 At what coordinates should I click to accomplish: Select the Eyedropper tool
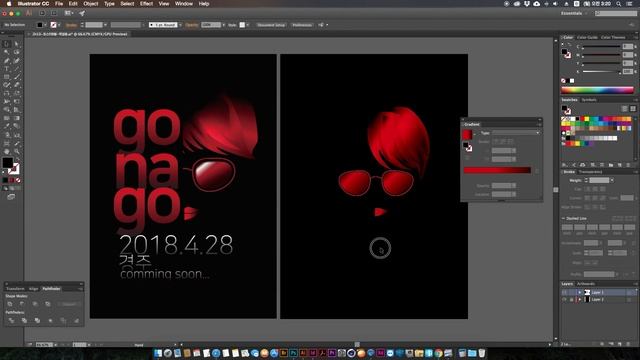pos(7,127)
